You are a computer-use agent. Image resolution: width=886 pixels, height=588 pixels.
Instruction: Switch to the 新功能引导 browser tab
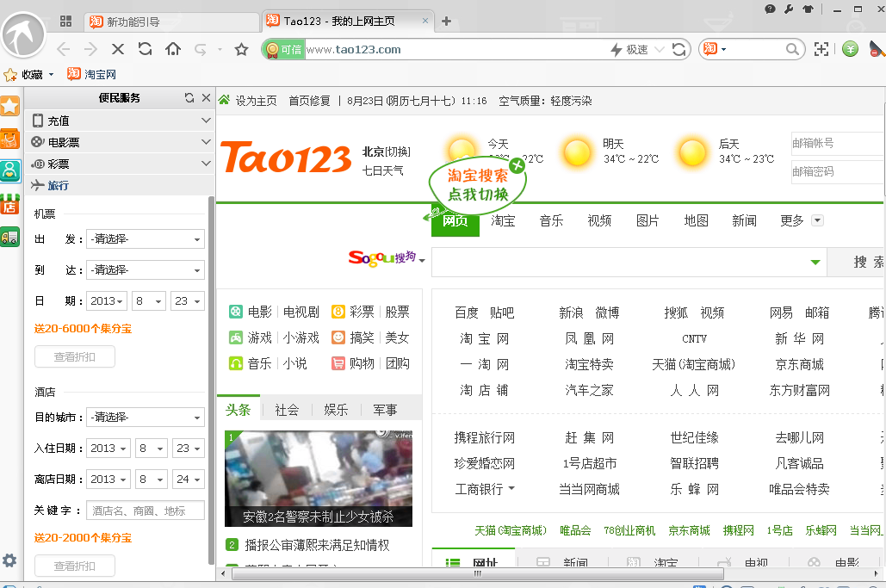coord(172,22)
